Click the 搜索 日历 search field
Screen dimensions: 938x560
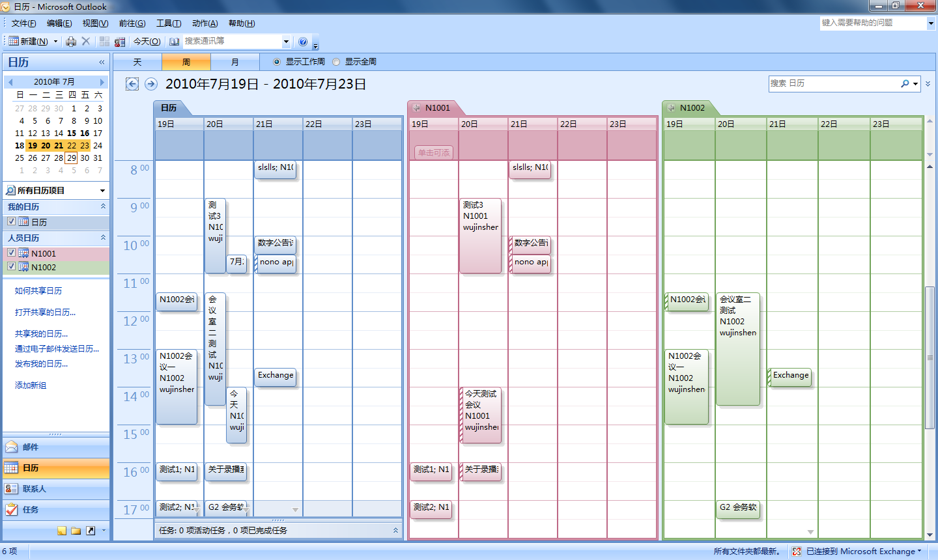pyautogui.click(x=834, y=83)
